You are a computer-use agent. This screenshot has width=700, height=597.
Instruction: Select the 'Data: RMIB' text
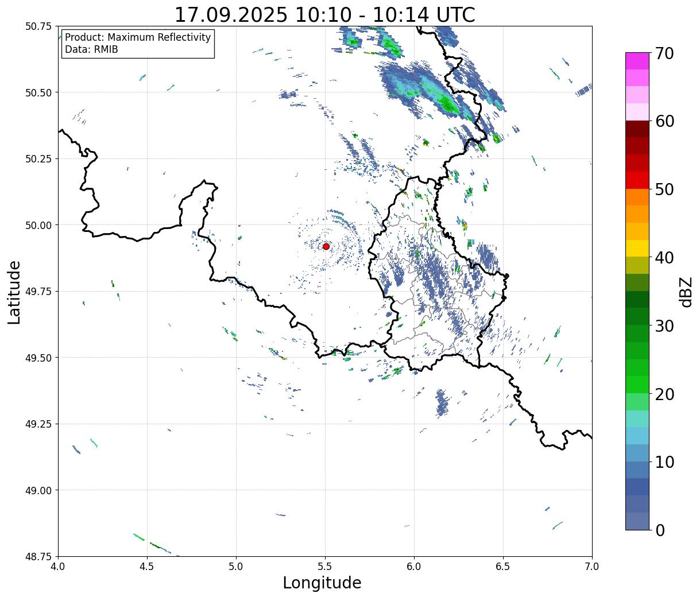(91, 49)
